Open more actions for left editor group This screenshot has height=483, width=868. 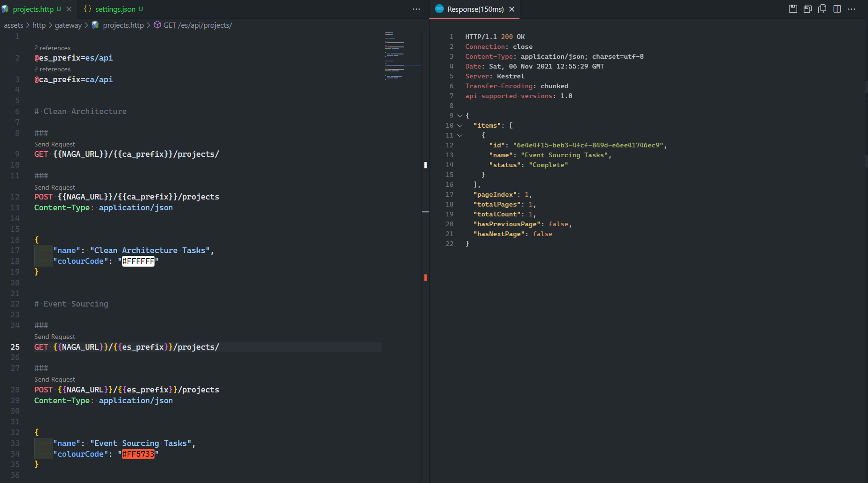click(x=416, y=9)
